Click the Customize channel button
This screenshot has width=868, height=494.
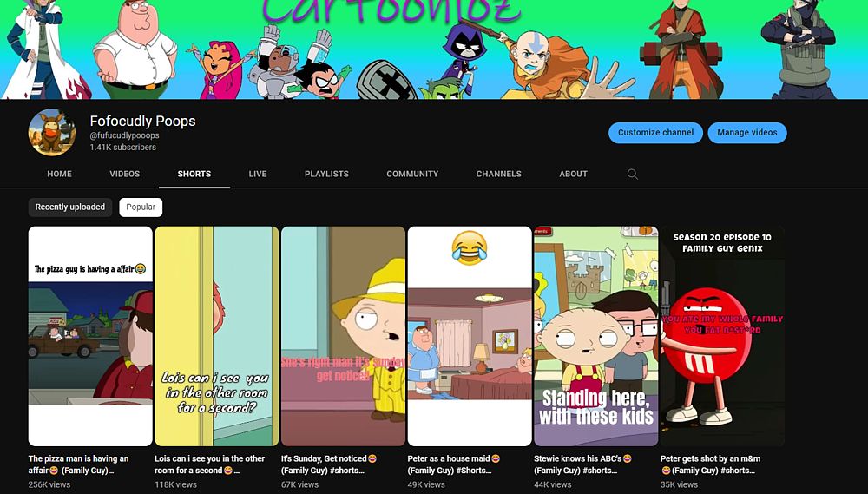[655, 133]
